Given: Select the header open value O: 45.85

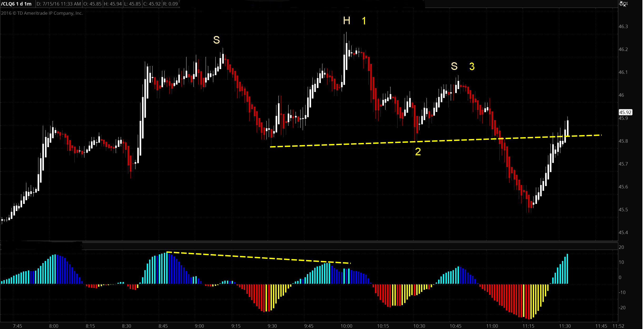Looking at the screenshot, I should click(x=92, y=4).
